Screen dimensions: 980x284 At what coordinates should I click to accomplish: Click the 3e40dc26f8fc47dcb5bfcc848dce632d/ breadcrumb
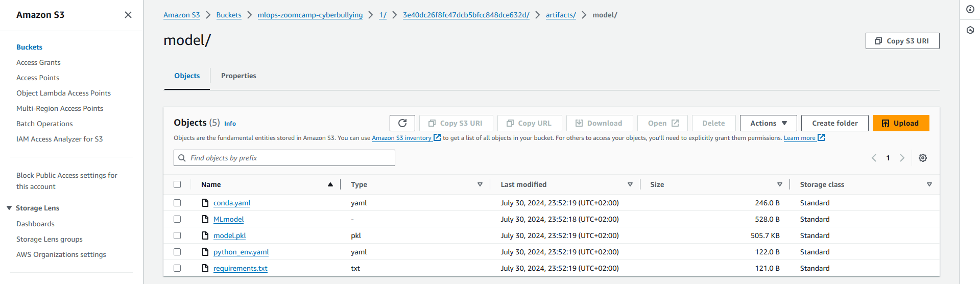[x=466, y=15]
